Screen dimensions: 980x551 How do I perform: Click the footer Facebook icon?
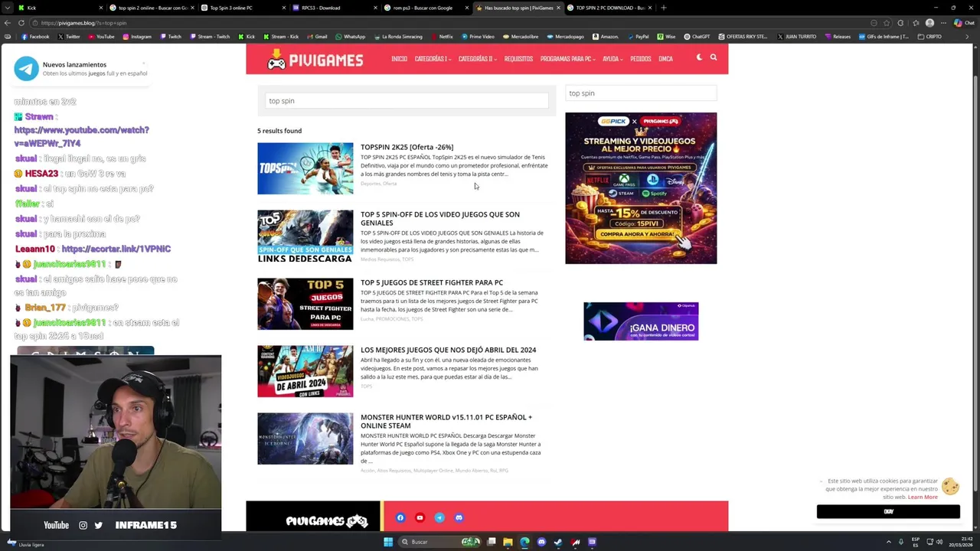point(400,517)
